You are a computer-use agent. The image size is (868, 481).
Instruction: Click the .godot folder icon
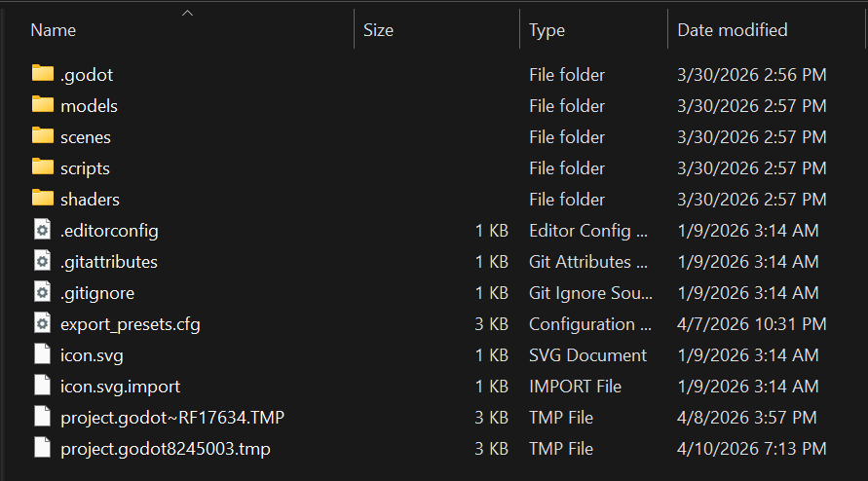click(x=42, y=74)
